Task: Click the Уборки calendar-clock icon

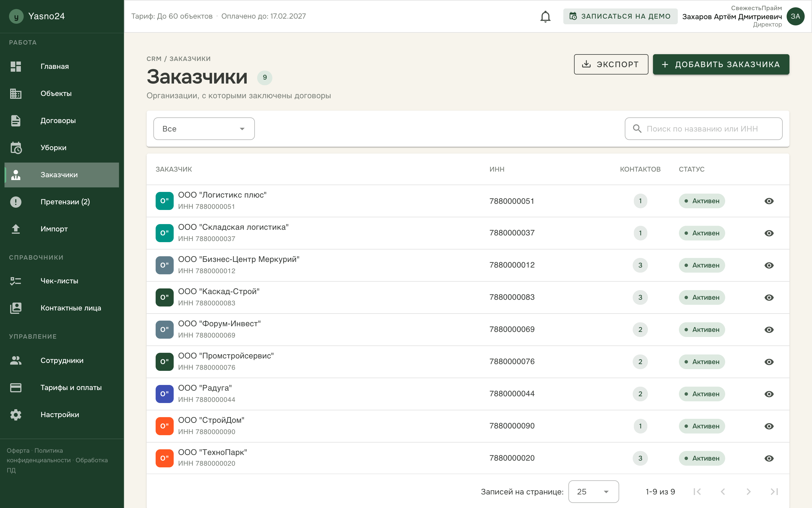Action: tap(16, 148)
